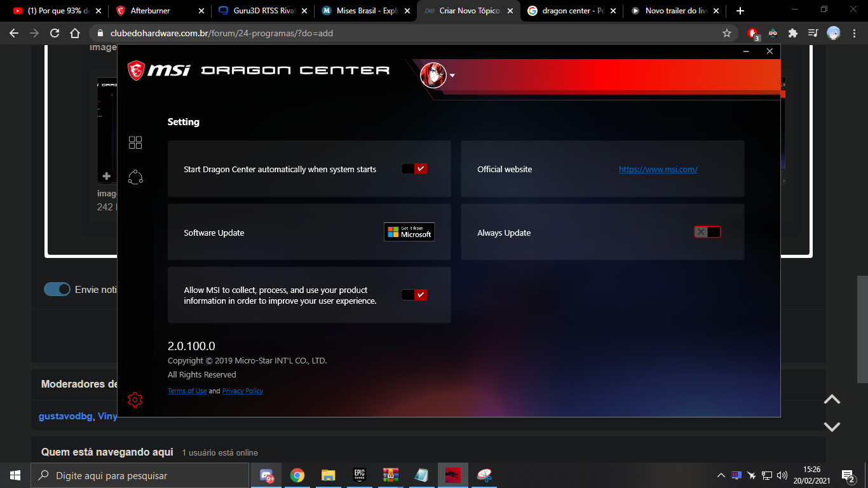Toggle Start Dragon Center automatically switch
Screen dimensions: 868x488
414,169
